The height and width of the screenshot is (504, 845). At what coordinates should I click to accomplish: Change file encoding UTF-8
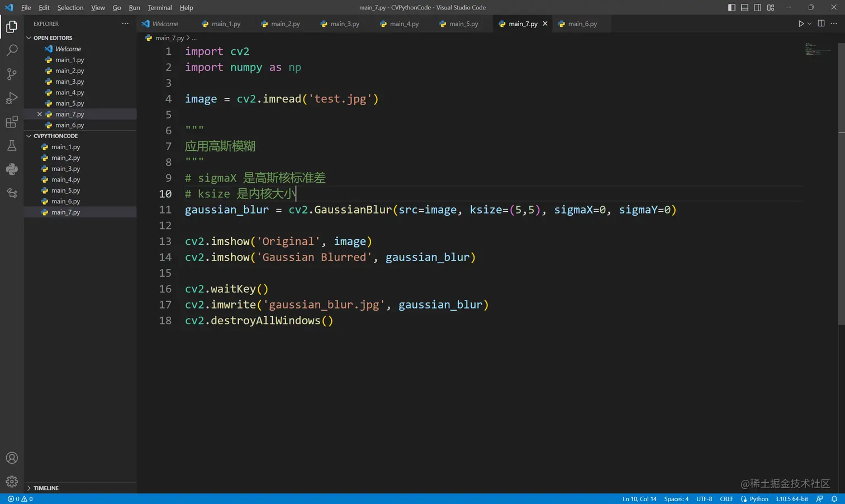coord(704,499)
